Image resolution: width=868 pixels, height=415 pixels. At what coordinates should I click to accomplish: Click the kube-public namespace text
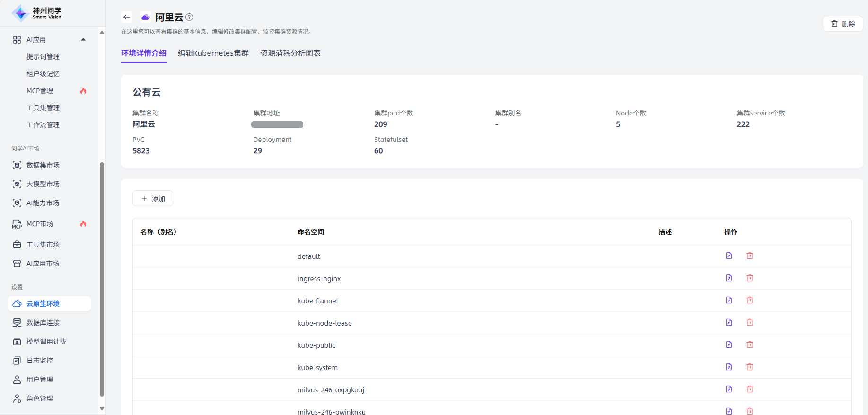tap(316, 345)
